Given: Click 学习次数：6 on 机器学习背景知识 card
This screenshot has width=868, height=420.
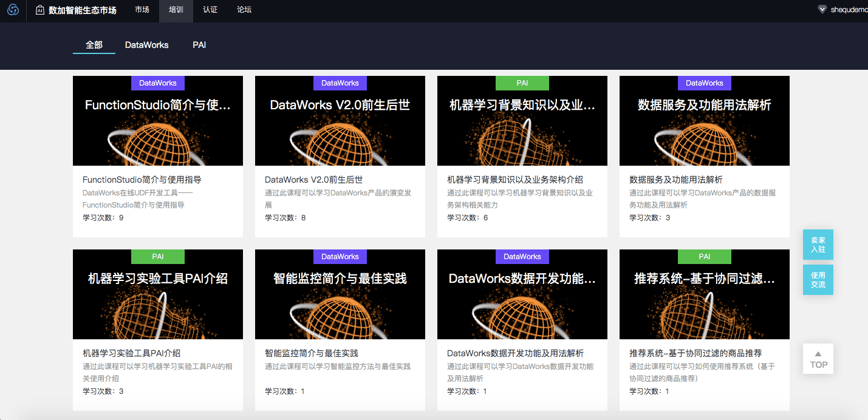Looking at the screenshot, I should tap(468, 218).
